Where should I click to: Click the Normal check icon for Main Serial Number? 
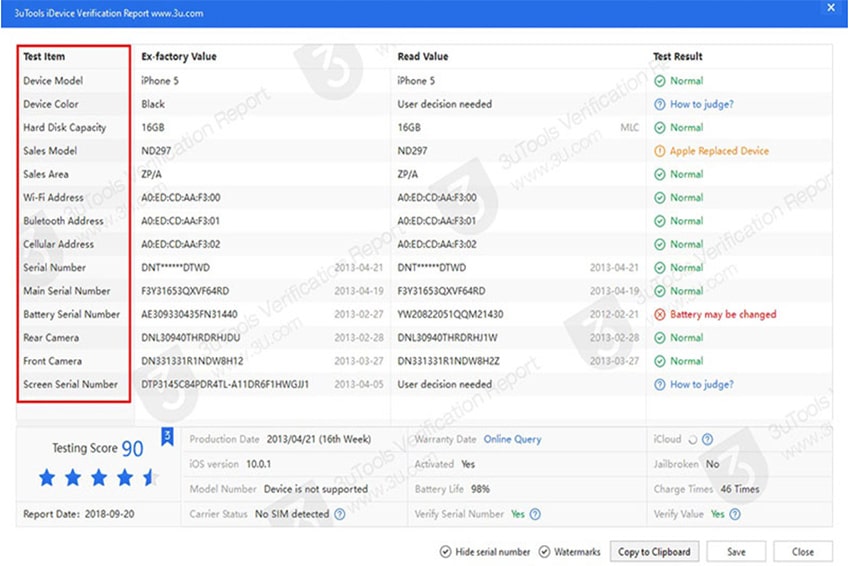(659, 291)
